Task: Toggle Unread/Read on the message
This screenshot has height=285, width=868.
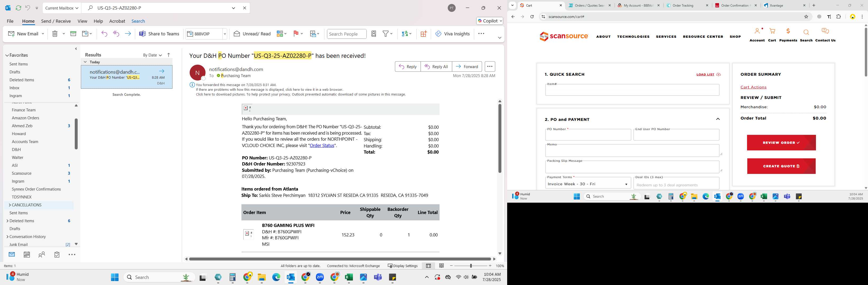Action: [x=252, y=34]
